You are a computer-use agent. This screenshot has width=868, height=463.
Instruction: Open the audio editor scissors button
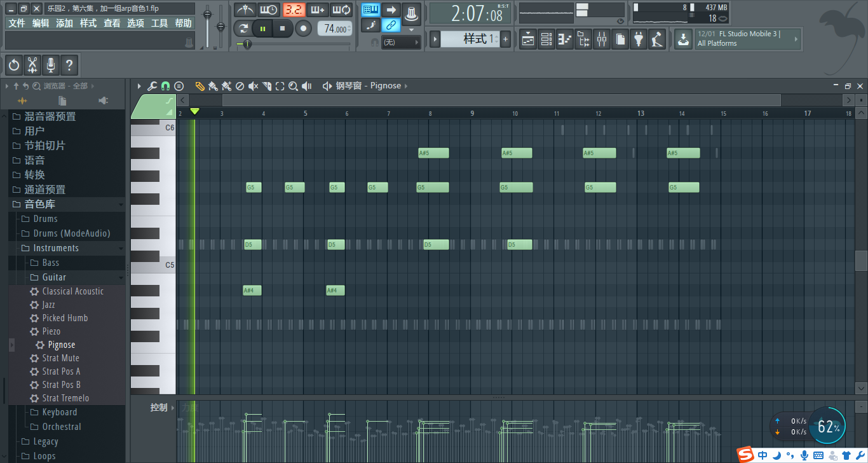(x=32, y=65)
